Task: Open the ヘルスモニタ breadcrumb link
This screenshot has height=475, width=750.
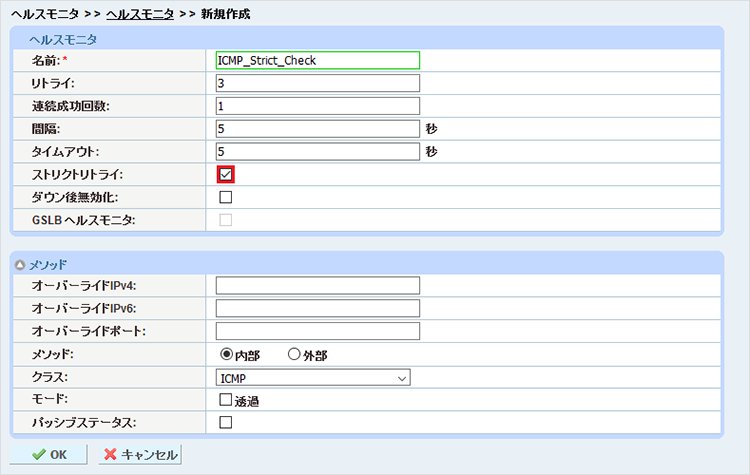Action: 139,14
